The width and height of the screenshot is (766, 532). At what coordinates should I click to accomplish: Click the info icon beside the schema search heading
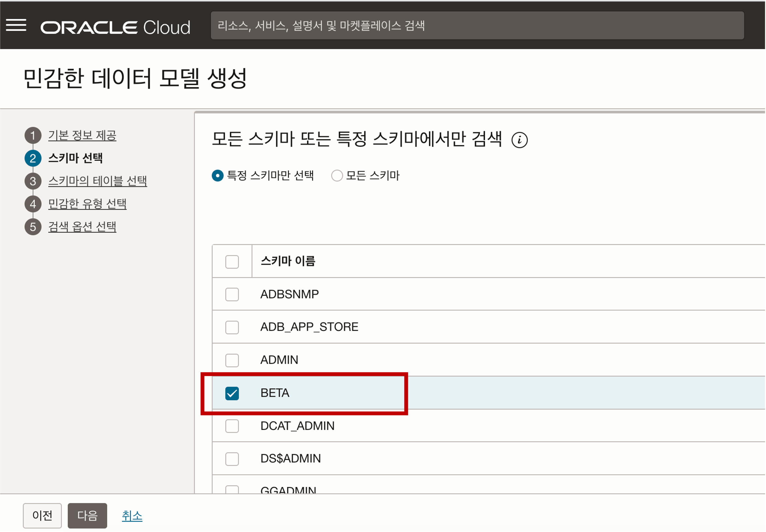tap(519, 140)
